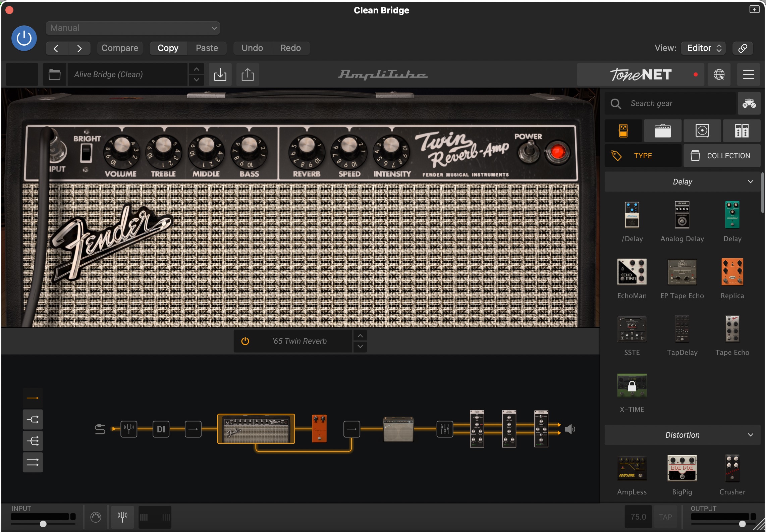Open the hamburger main menu
The image size is (766, 532).
748,74
